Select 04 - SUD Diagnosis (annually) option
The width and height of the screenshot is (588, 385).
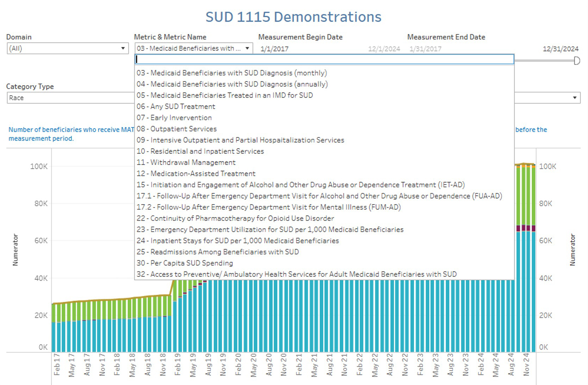[232, 84]
